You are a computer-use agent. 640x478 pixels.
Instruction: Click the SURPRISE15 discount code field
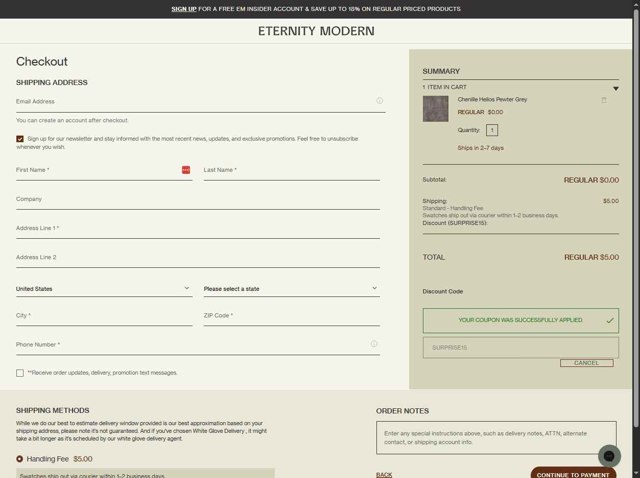pos(521,347)
